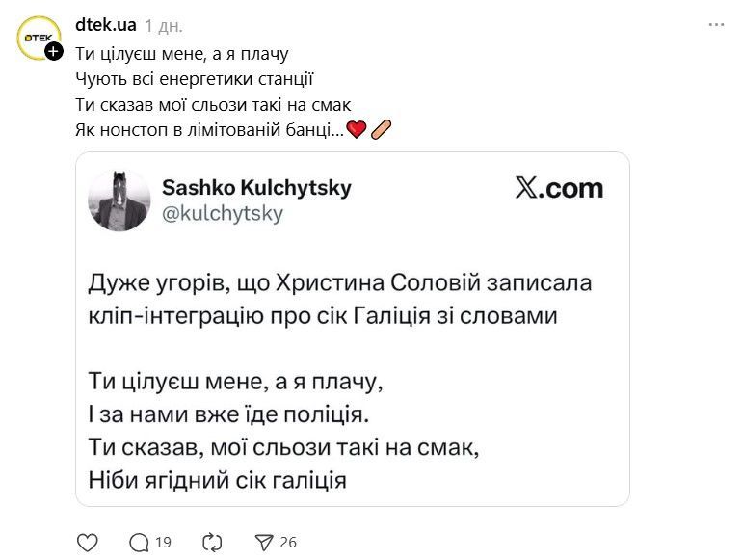Open the dtek.ua username link
The image size is (743, 560).
pos(106,24)
